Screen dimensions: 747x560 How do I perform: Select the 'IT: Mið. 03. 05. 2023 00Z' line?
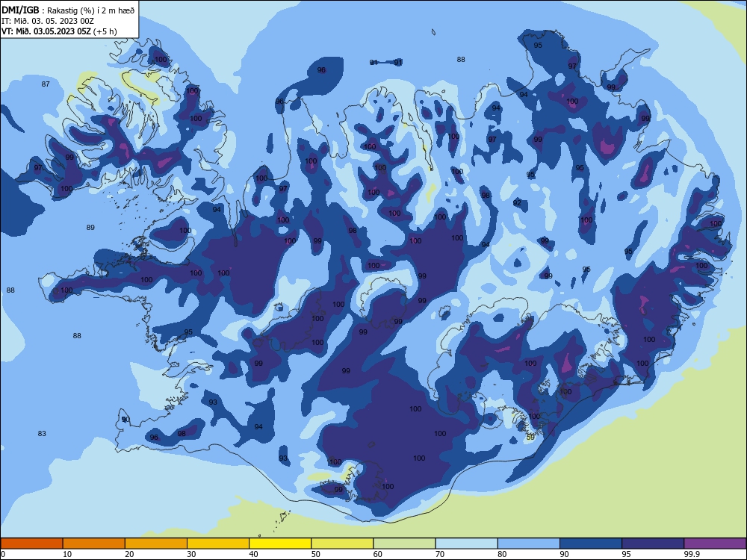48,21
